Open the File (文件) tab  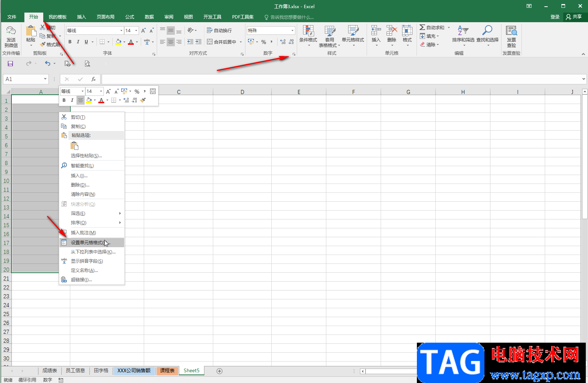pos(12,17)
